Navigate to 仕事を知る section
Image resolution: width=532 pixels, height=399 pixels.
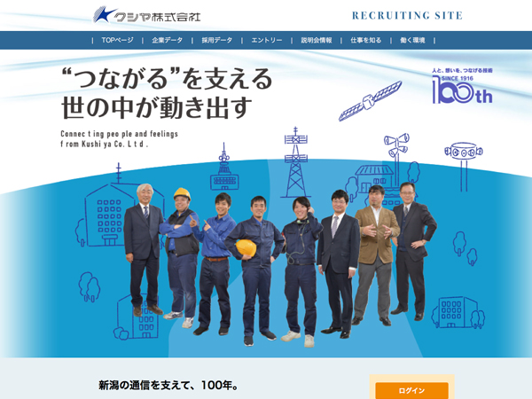pyautogui.click(x=365, y=41)
